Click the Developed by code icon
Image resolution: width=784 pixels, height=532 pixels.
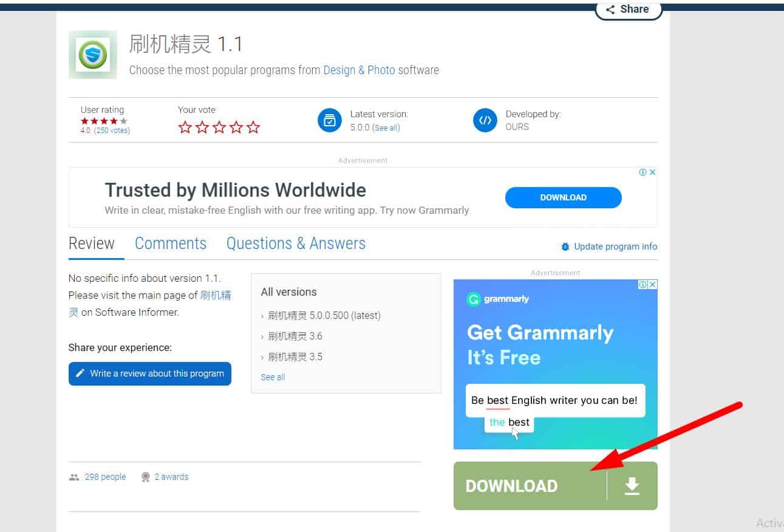485,120
